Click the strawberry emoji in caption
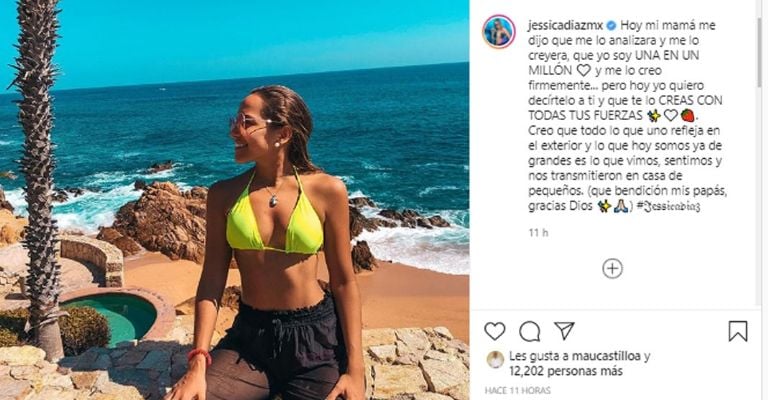The width and height of the screenshot is (768, 400). (688, 116)
